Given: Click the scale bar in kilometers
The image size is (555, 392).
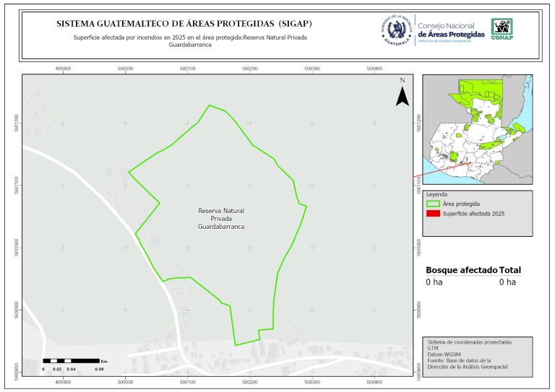Looking at the screenshot, I should [x=74, y=360].
